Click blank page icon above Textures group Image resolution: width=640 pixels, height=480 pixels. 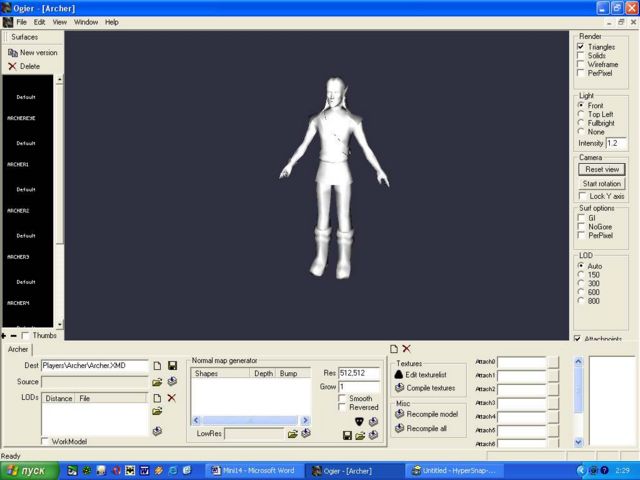pos(394,349)
